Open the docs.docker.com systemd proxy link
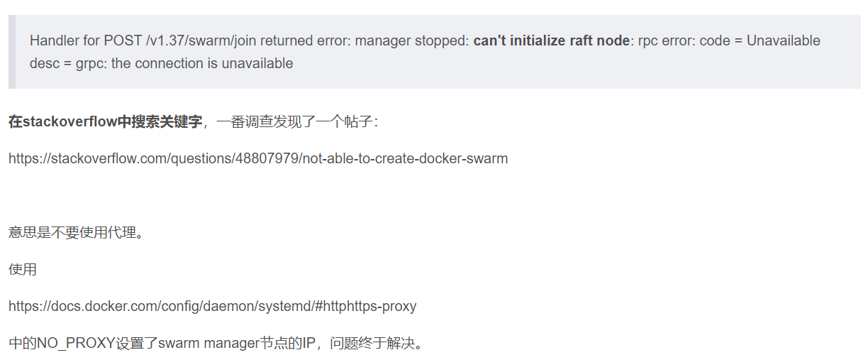The width and height of the screenshot is (868, 355). [x=212, y=307]
